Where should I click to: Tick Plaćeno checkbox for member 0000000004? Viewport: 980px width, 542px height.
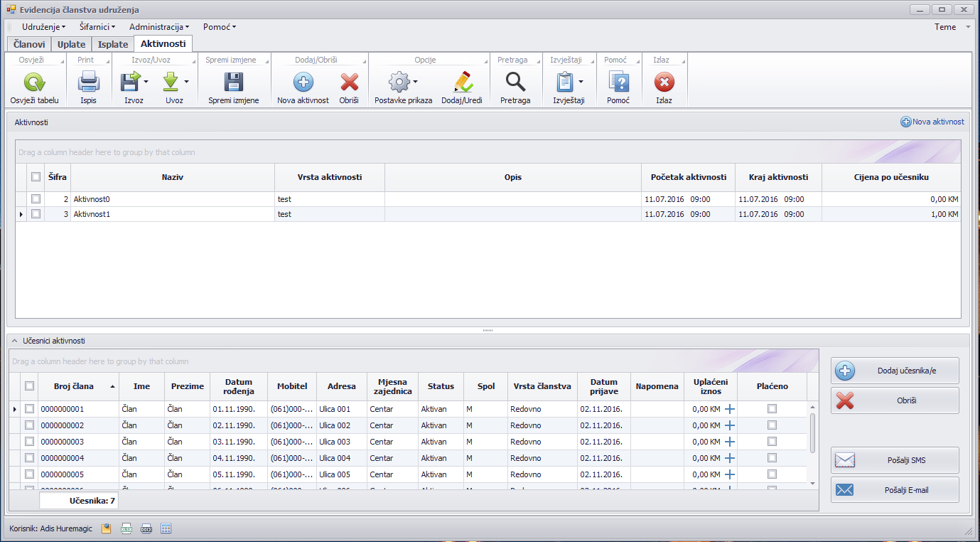pyautogui.click(x=772, y=458)
